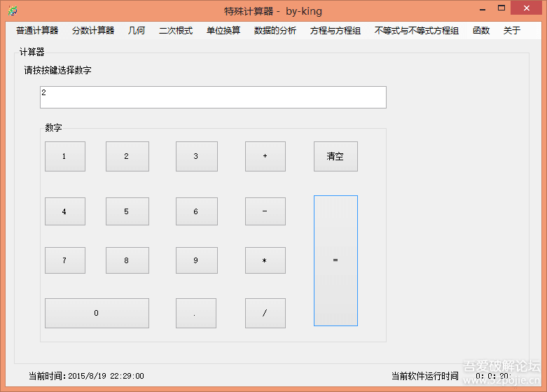Image resolution: width=547 pixels, height=392 pixels.
Task: Open the 函数 menu
Action: [481, 31]
